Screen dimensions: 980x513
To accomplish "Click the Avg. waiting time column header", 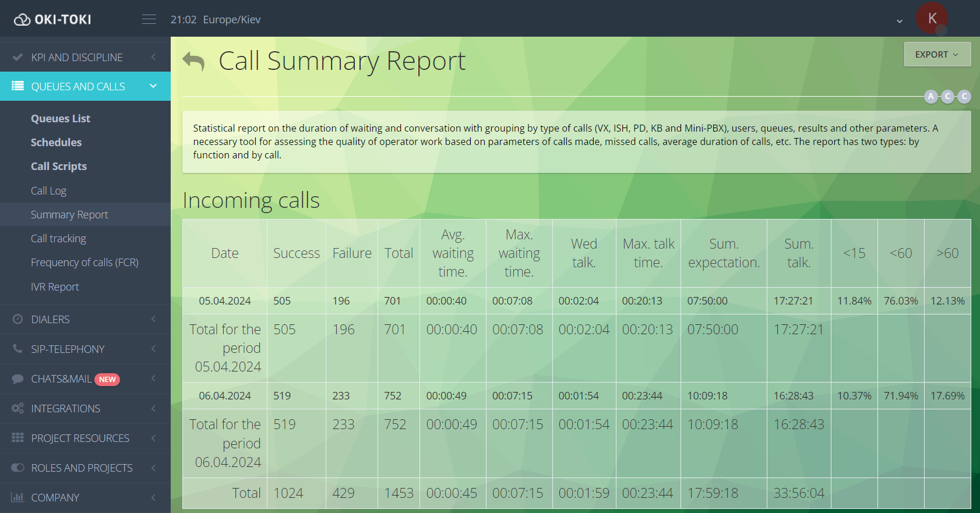I will click(453, 253).
